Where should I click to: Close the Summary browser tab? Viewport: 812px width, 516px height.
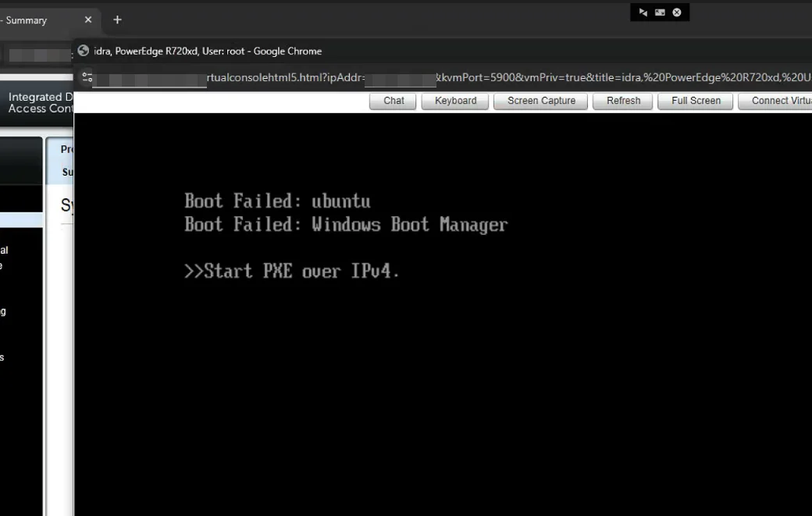(88, 20)
